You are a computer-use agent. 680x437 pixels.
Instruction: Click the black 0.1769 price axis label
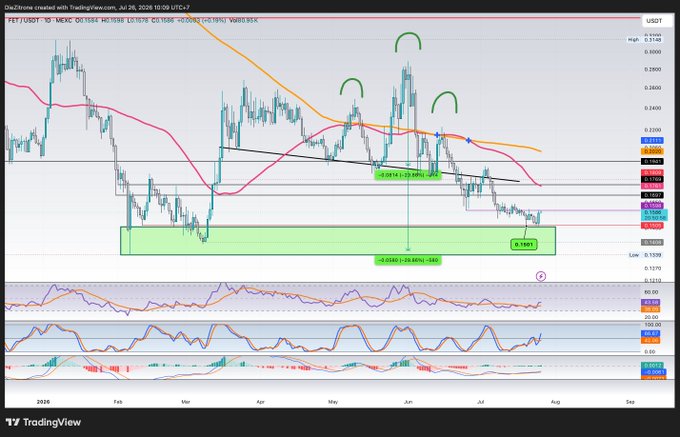click(x=652, y=179)
